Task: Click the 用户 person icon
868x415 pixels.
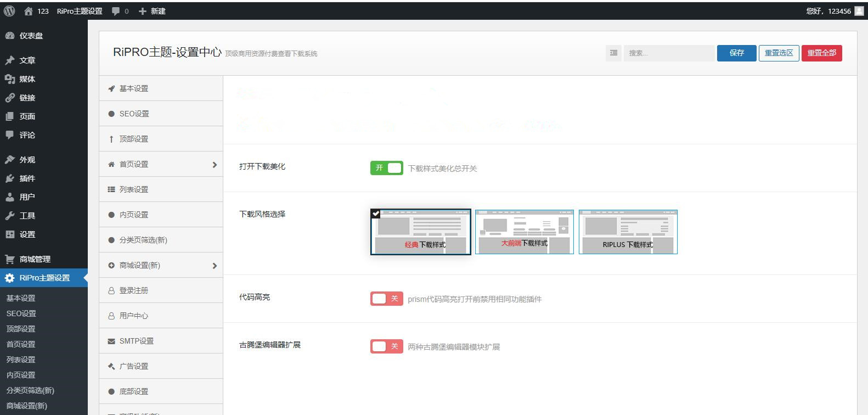Action: 10,197
